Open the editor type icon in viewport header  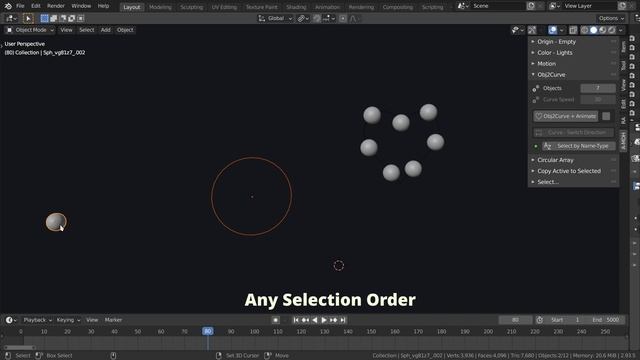[x=11, y=18]
